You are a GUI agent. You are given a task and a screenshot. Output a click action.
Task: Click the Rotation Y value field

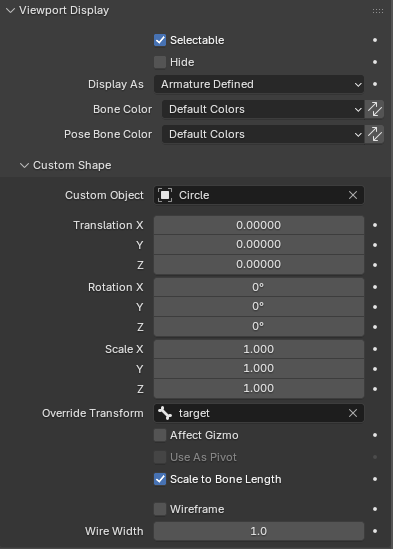[259, 306]
